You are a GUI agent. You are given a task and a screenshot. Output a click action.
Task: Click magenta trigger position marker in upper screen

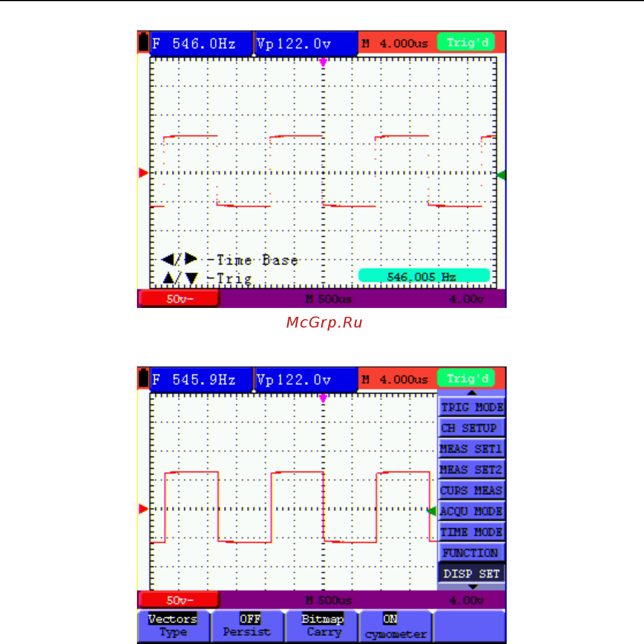(323, 62)
